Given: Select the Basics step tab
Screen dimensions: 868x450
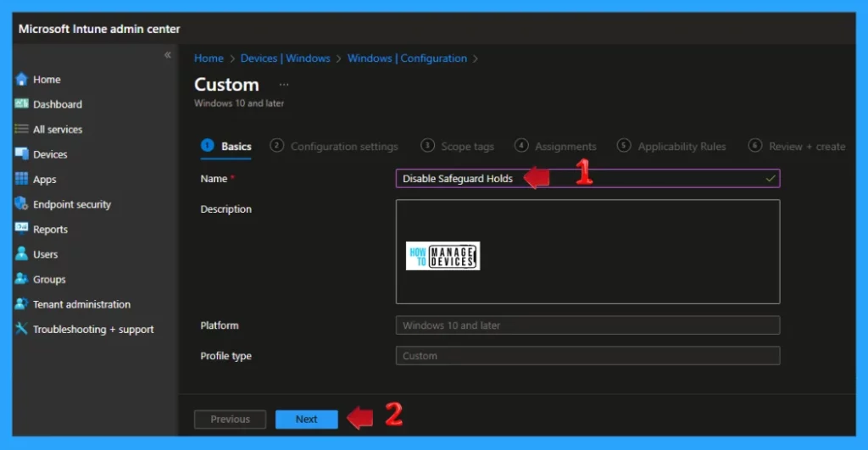Looking at the screenshot, I should point(225,146).
